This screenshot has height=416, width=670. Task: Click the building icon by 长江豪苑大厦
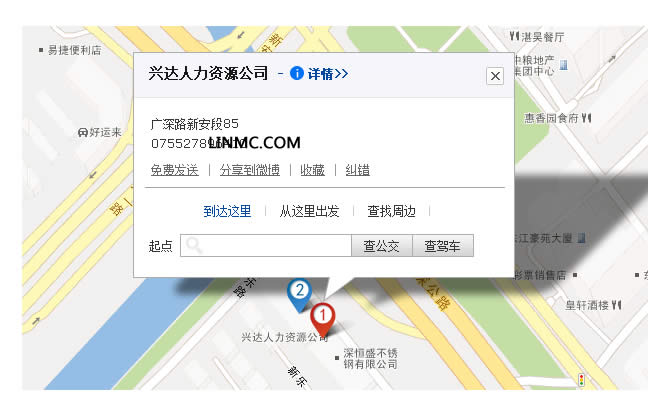tap(581, 238)
